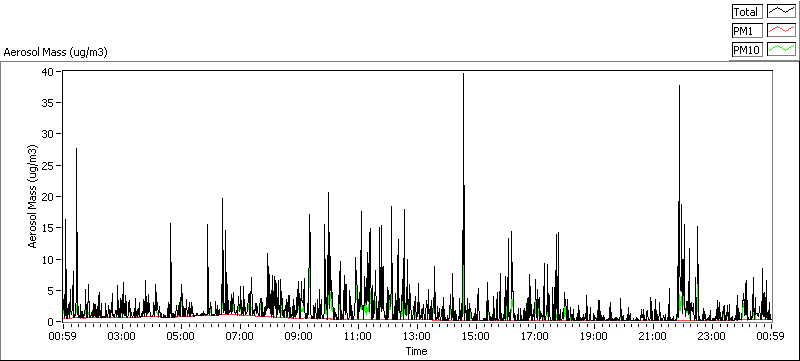Click the 5 y-axis tick value
Screen dimensions: 800x361
coord(51,291)
